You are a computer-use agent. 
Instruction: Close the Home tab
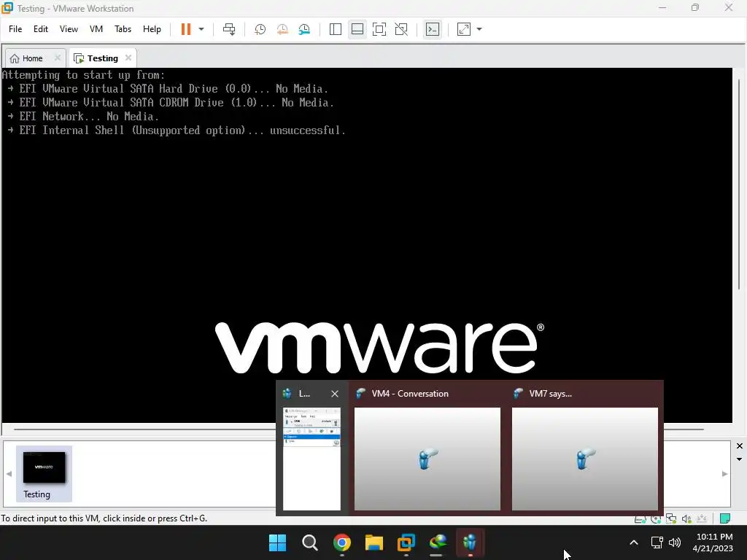(57, 58)
